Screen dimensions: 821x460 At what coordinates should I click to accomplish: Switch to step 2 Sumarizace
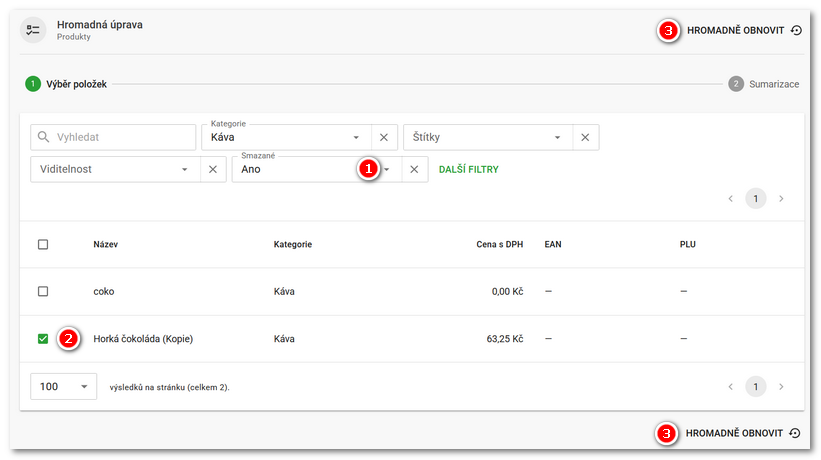click(x=763, y=84)
